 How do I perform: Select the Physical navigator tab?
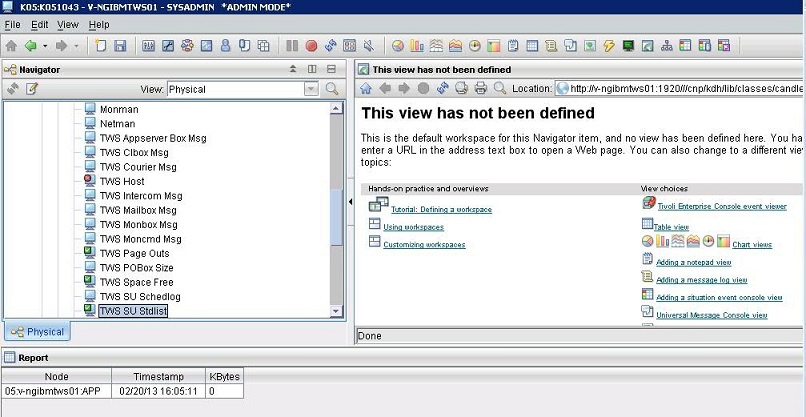(x=38, y=332)
